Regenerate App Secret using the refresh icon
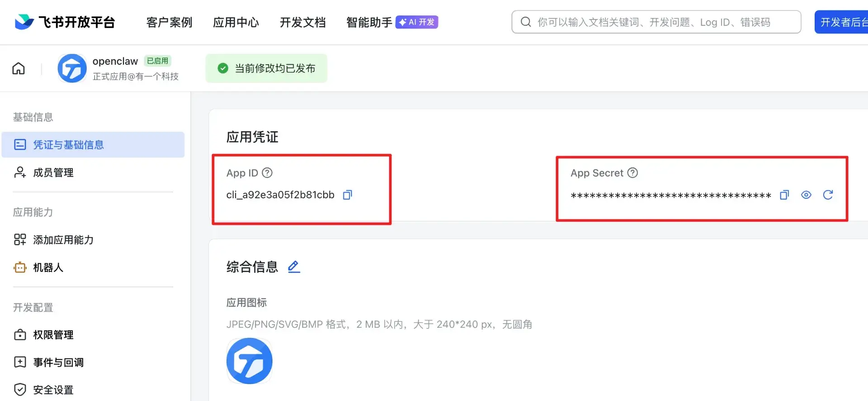 pyautogui.click(x=828, y=195)
